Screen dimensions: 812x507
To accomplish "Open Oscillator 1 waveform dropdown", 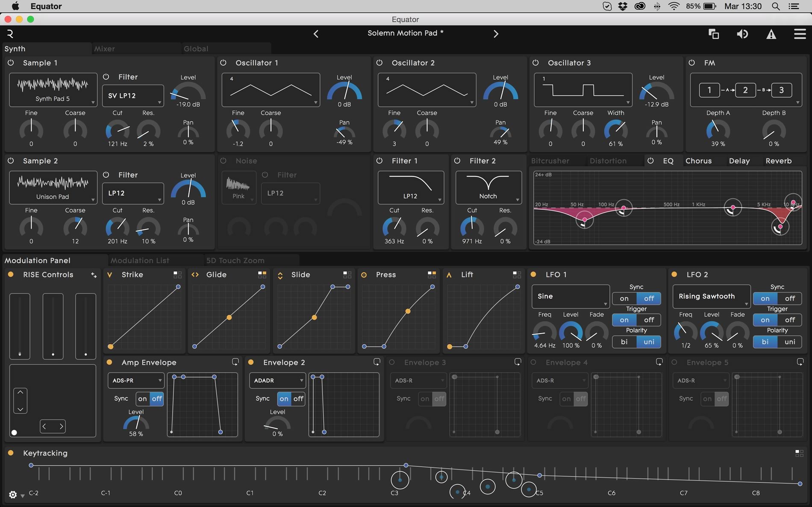I will 271,90.
